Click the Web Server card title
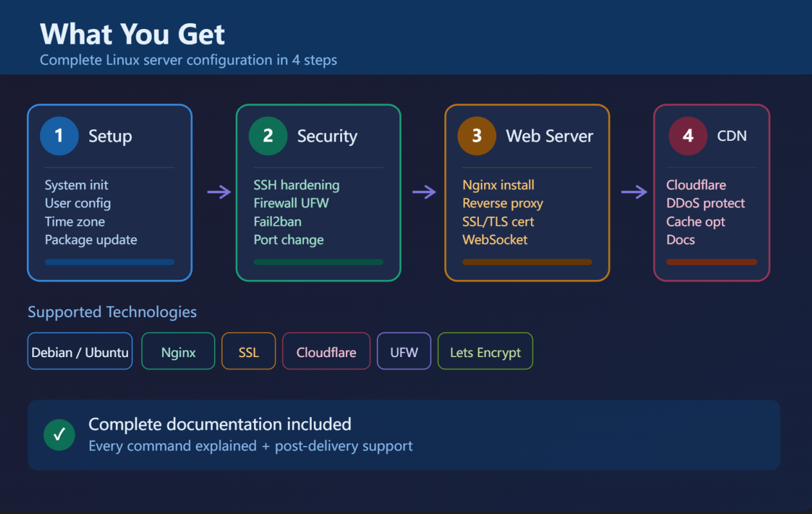 coord(550,136)
